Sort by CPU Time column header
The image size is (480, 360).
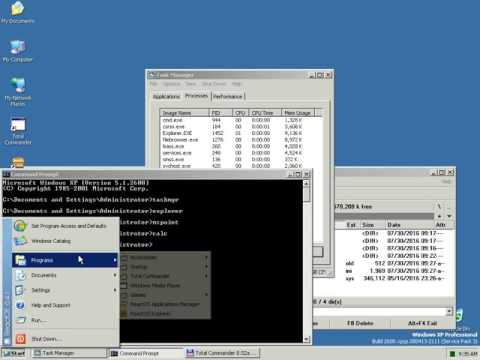tap(265, 113)
